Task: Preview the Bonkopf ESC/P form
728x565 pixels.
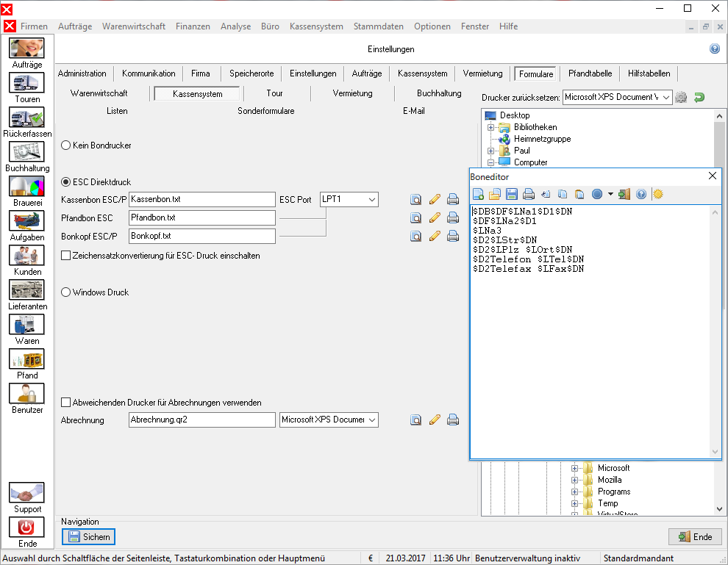Action: click(416, 236)
